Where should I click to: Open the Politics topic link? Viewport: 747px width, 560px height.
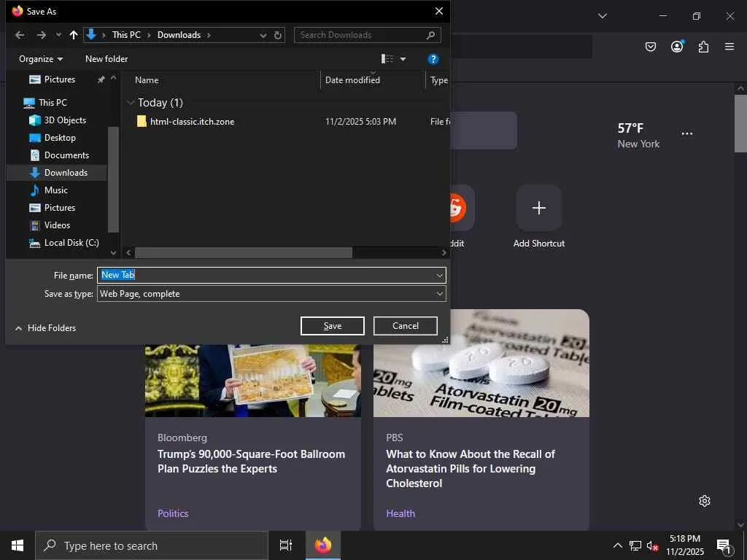point(173,513)
